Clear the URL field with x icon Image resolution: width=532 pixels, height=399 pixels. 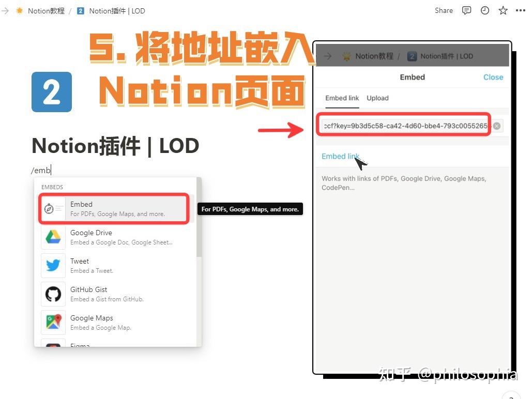pyautogui.click(x=497, y=126)
